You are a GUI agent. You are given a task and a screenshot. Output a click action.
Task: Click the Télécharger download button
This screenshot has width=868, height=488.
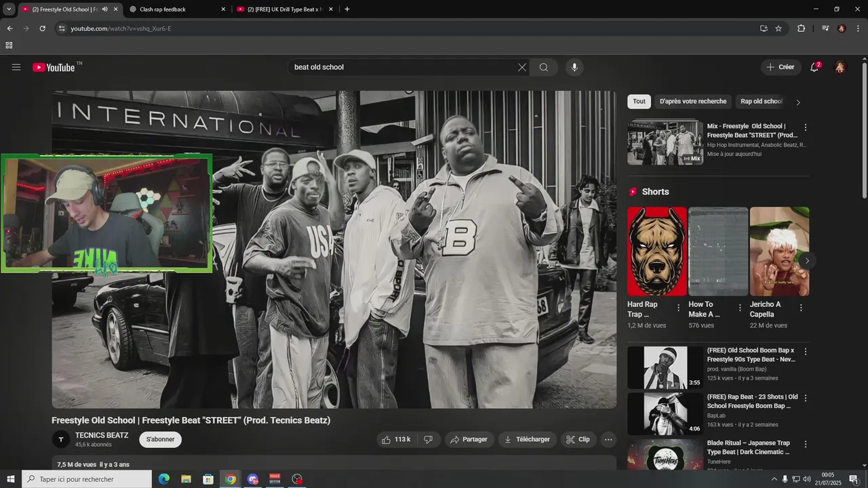pyautogui.click(x=528, y=439)
